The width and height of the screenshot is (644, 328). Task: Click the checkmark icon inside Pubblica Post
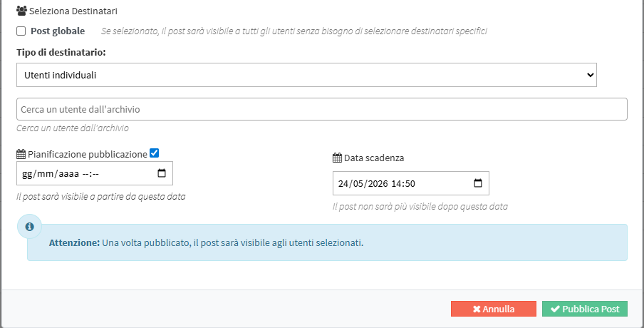tap(555, 309)
